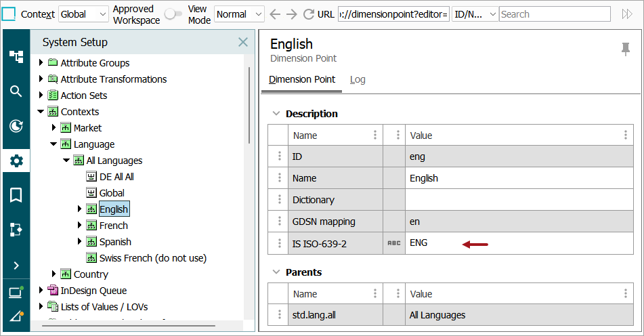
Task: Click in the URL field
Action: (393, 14)
